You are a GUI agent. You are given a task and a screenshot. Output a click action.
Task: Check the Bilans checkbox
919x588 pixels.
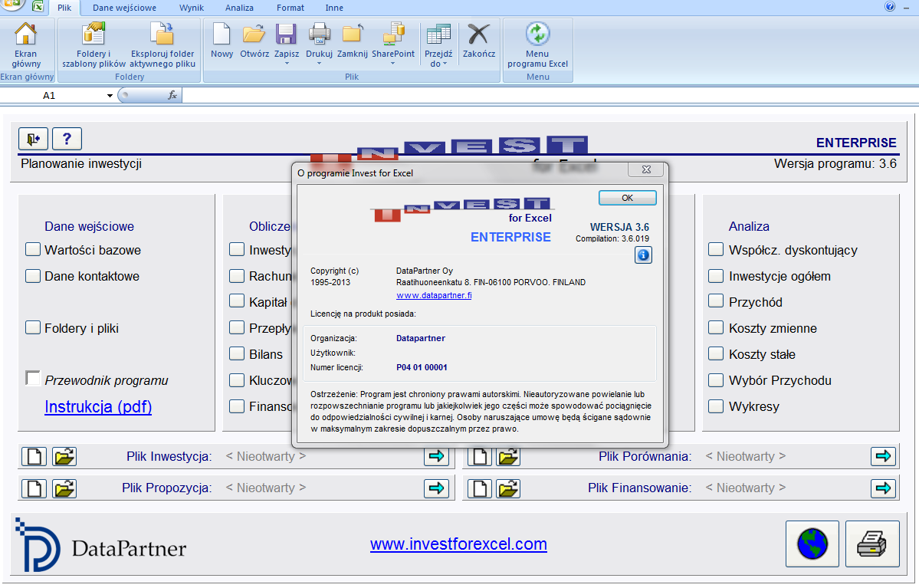tap(237, 353)
